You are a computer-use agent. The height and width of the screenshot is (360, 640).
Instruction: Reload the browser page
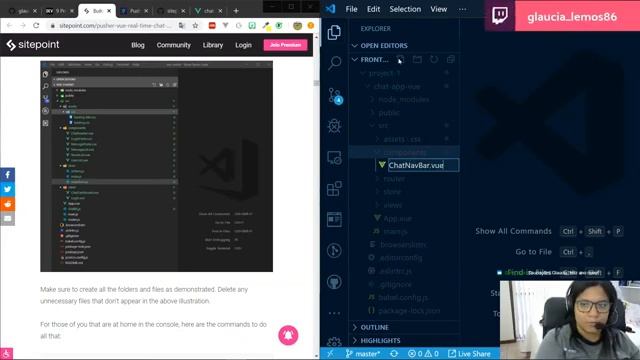[x=36, y=26]
